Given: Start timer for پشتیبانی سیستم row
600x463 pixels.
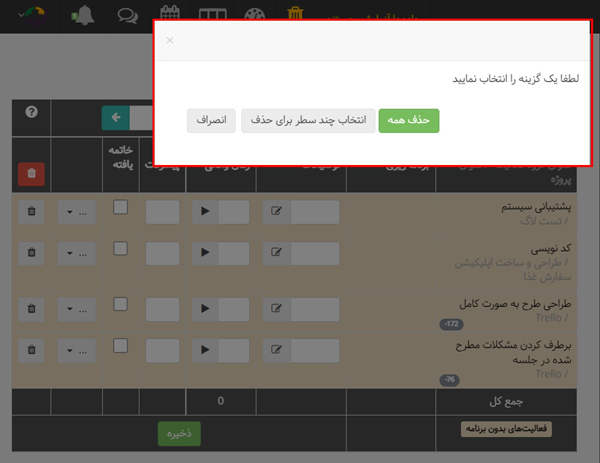Looking at the screenshot, I should tap(205, 211).
